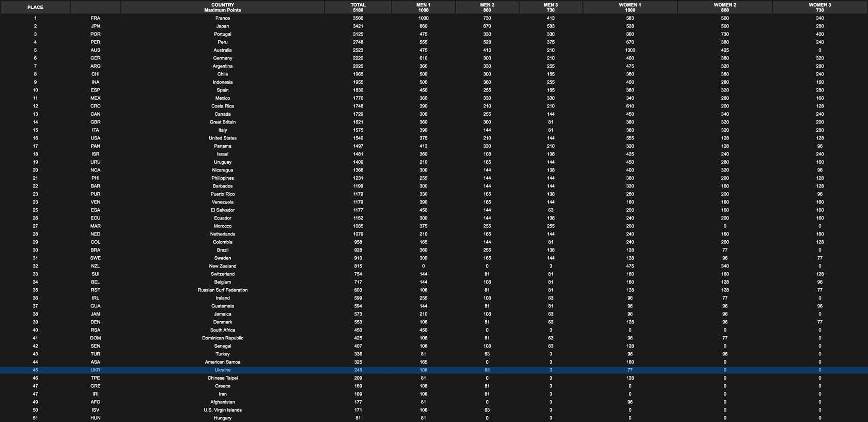This screenshot has height=422, width=868.
Task: Select the Russian Surf Federation row name
Action: (223, 290)
